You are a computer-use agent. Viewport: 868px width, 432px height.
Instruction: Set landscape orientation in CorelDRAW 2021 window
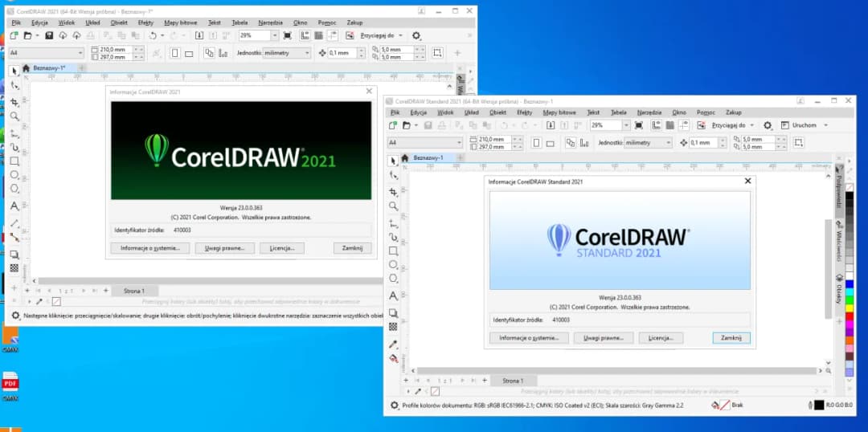(189, 53)
